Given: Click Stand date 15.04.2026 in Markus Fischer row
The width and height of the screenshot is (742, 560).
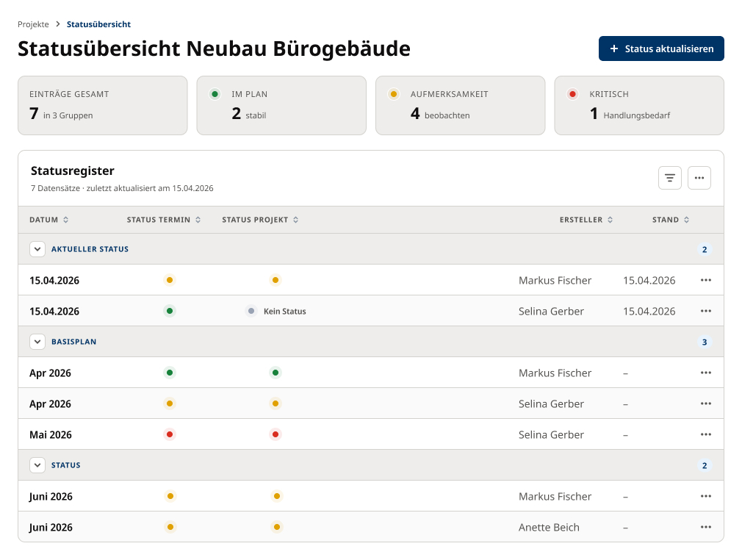Looking at the screenshot, I should tap(649, 280).
